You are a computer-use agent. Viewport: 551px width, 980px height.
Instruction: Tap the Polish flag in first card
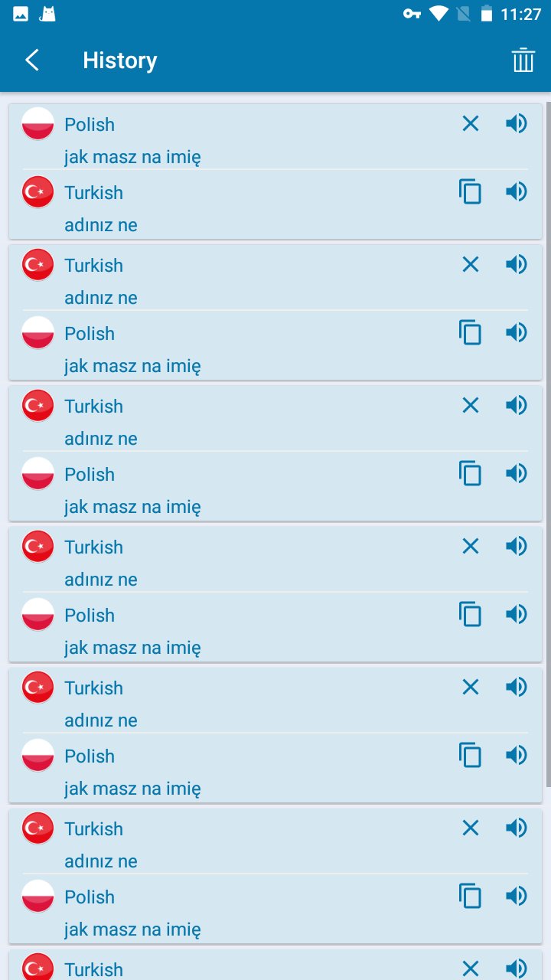37,124
